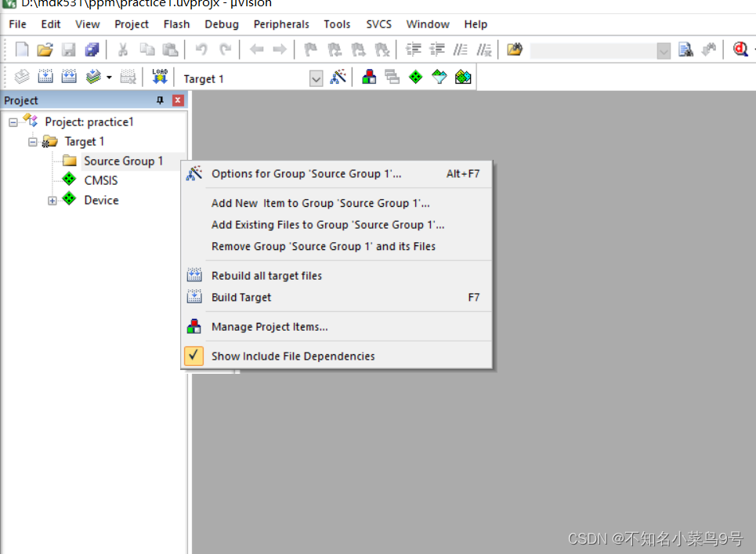
Task: Open the find text combo box arrow
Action: [x=664, y=51]
